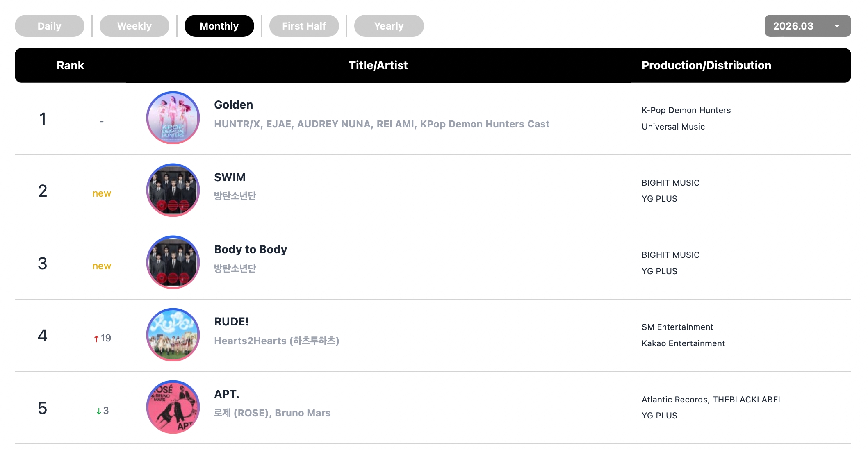Switch to the Daily chart tab
868x450 pixels.
point(50,26)
